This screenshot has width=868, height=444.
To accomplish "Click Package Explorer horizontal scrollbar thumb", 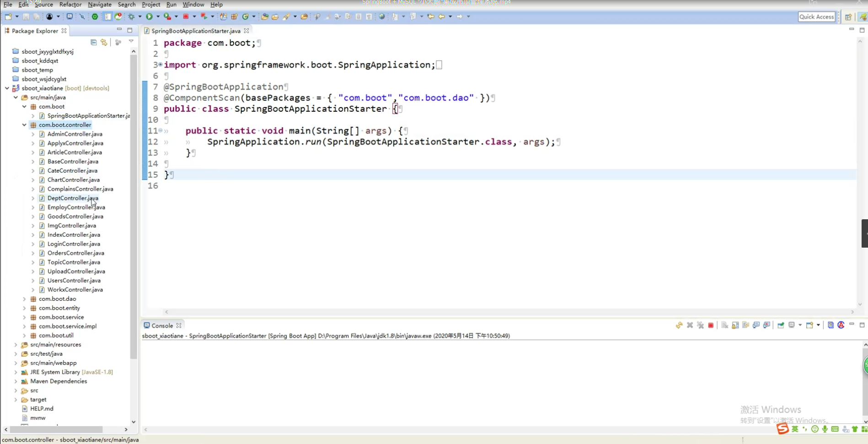I will 56,429.
